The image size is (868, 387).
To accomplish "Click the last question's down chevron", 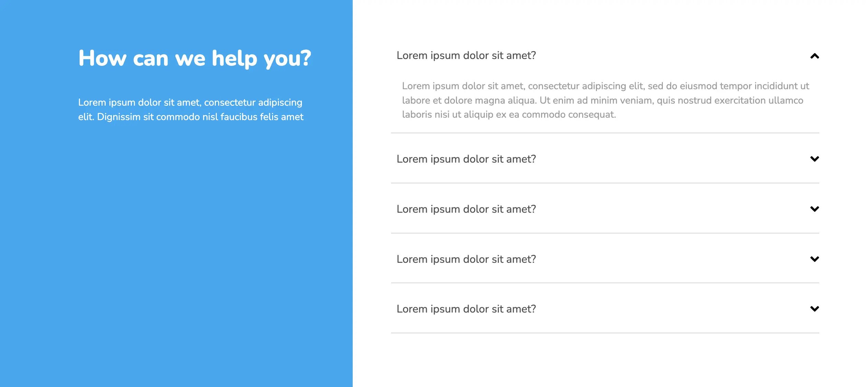I will [x=814, y=309].
